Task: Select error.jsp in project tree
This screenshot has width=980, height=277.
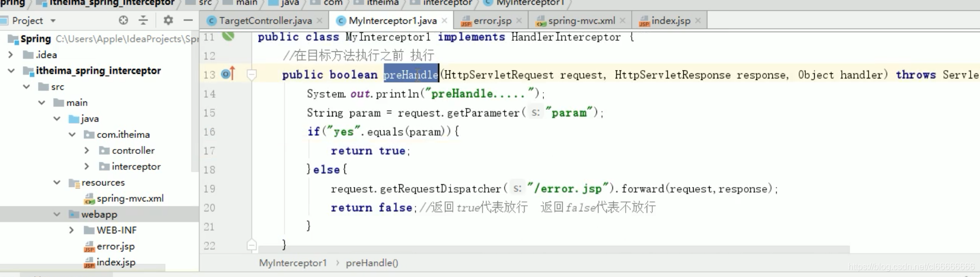Action: (116, 246)
